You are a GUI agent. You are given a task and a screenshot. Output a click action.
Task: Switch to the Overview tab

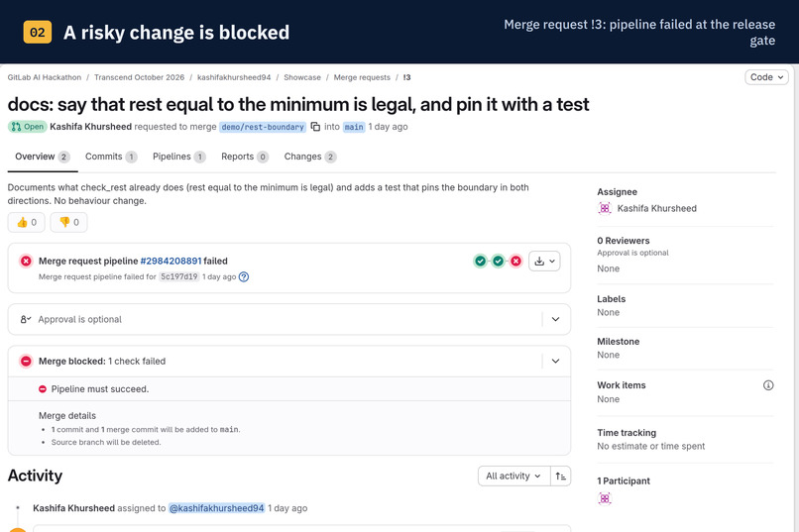pos(43,157)
